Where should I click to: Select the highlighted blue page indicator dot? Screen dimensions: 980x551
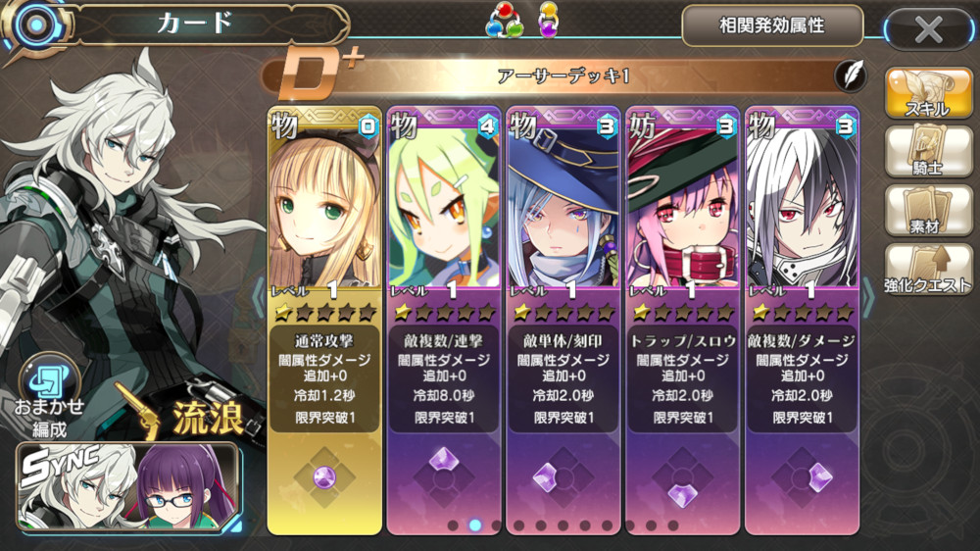pyautogui.click(x=475, y=526)
